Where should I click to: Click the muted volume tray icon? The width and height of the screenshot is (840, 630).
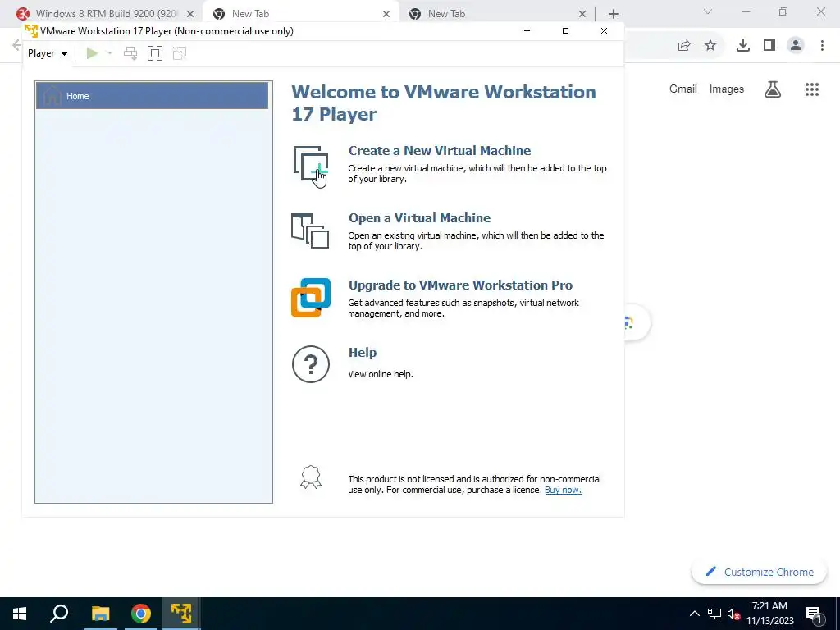[733, 614]
